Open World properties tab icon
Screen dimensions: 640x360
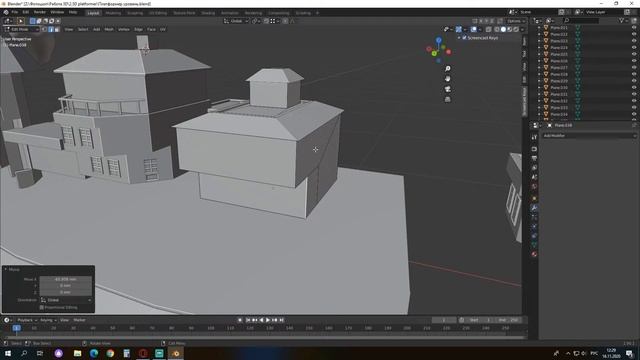pyautogui.click(x=534, y=187)
